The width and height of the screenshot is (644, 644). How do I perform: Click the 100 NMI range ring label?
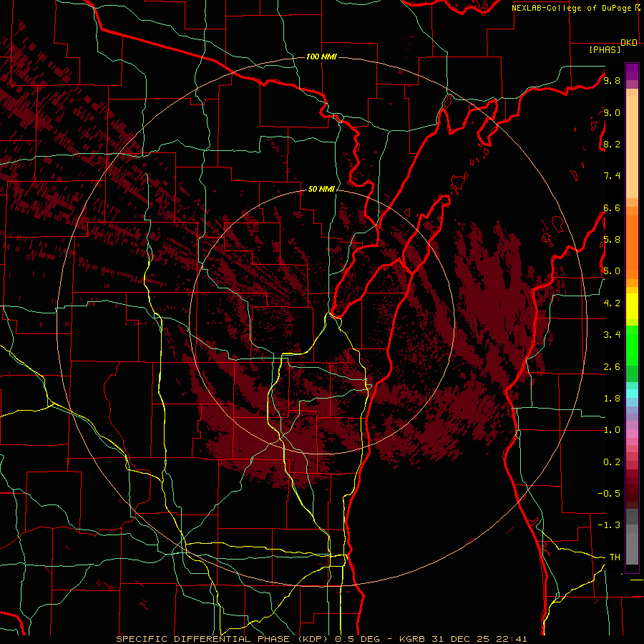[x=321, y=57]
